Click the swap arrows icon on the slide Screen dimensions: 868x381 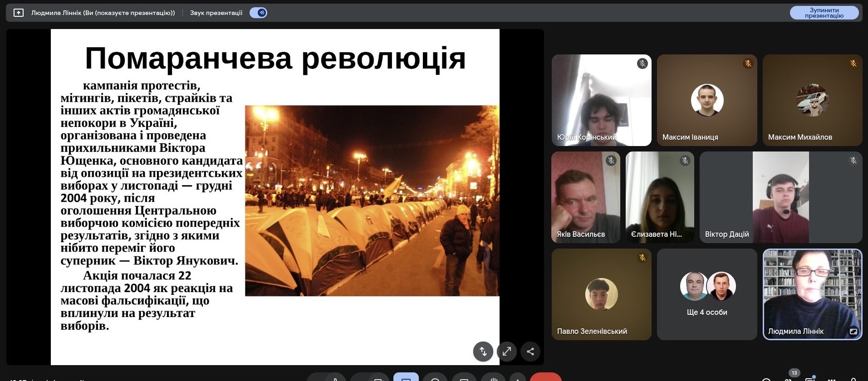point(483,351)
